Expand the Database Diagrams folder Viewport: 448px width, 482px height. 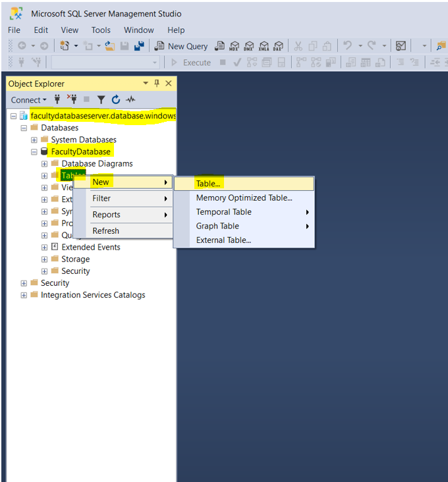pos(45,164)
